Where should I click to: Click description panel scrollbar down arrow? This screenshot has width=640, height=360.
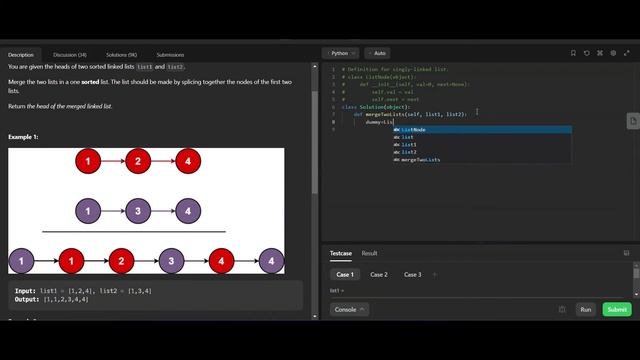(x=315, y=316)
